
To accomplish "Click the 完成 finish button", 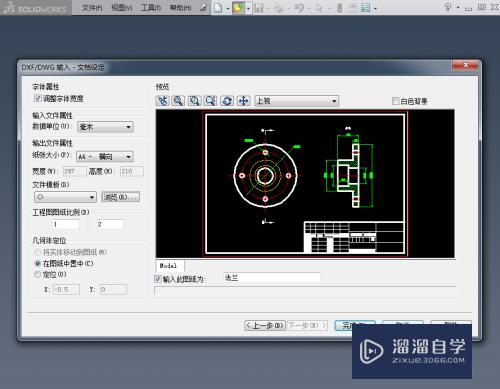I will point(355,325).
